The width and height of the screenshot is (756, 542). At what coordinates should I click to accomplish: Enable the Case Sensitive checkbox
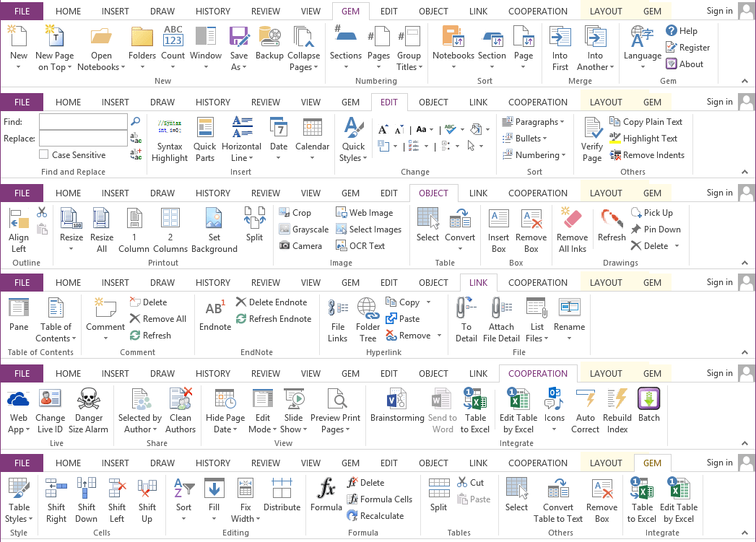click(x=42, y=154)
